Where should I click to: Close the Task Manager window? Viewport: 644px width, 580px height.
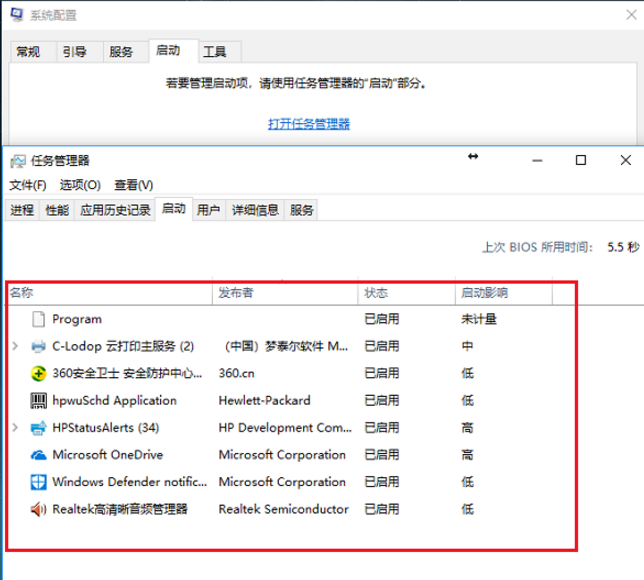pyautogui.click(x=626, y=160)
